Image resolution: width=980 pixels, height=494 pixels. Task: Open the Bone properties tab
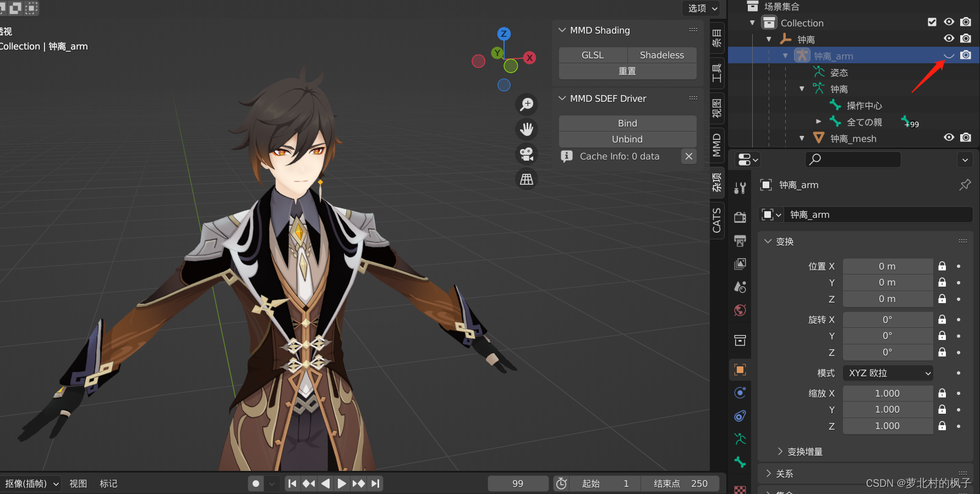740,462
